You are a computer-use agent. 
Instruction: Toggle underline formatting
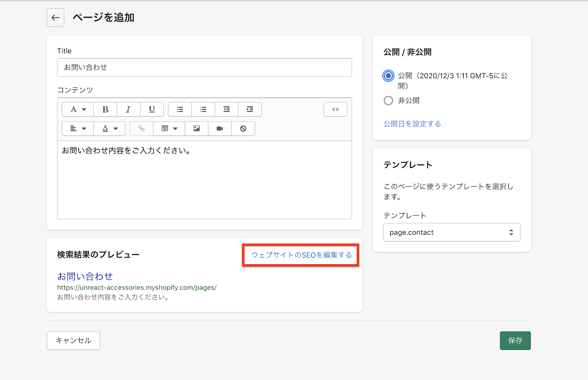coord(152,110)
